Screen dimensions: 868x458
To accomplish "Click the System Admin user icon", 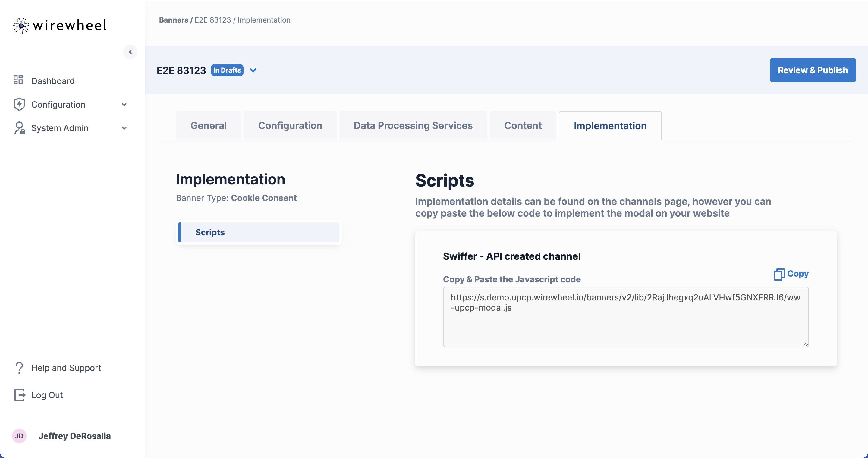I will click(x=19, y=128).
